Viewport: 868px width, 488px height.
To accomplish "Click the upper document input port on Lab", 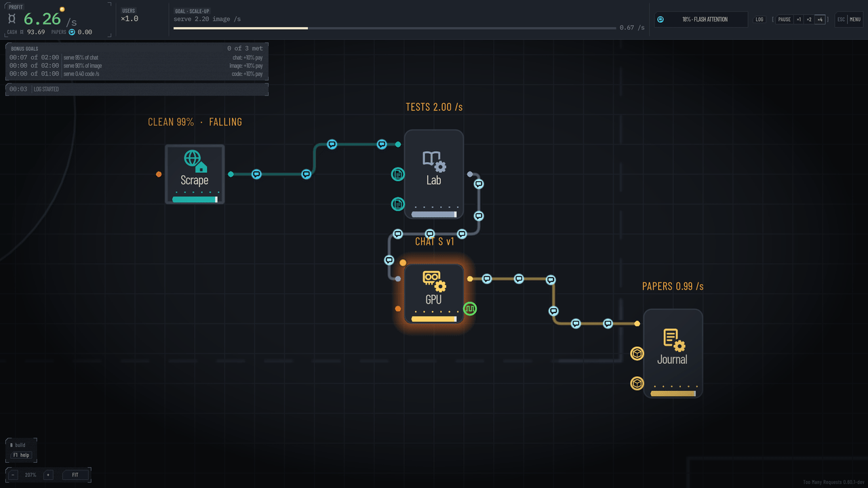I will click(398, 174).
